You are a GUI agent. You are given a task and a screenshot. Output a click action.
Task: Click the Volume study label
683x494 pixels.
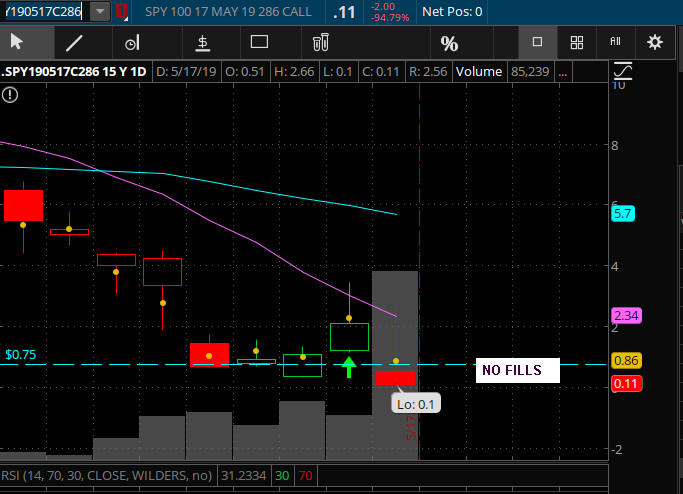pyautogui.click(x=479, y=72)
